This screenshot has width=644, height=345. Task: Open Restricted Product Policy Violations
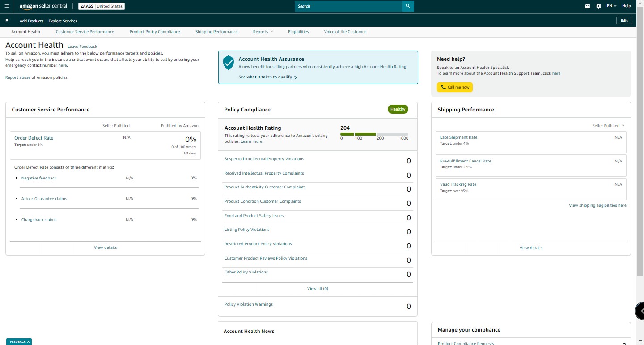click(x=258, y=244)
